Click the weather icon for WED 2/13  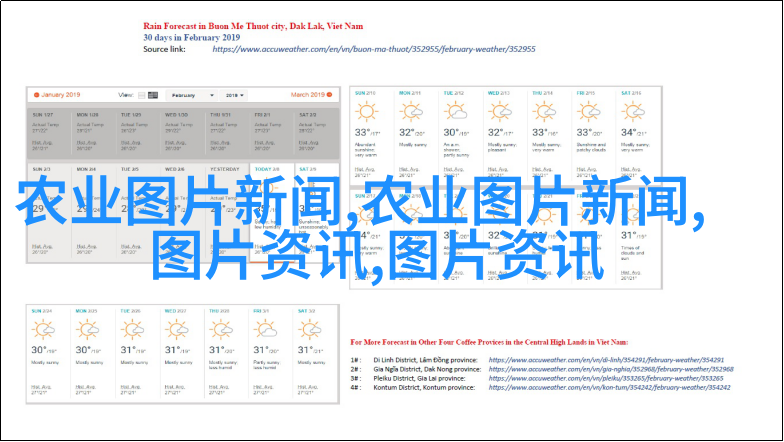pyautogui.click(x=500, y=112)
